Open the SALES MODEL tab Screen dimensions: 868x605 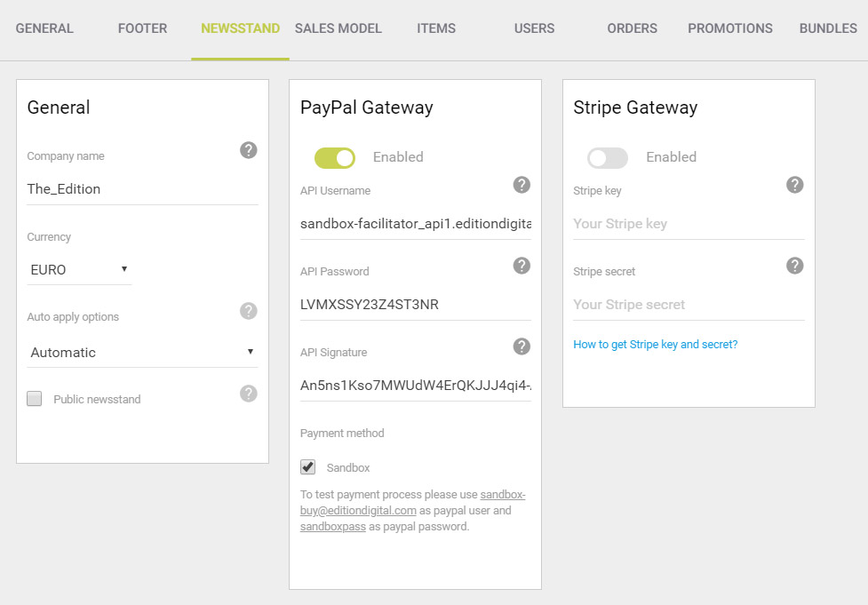coord(338,28)
